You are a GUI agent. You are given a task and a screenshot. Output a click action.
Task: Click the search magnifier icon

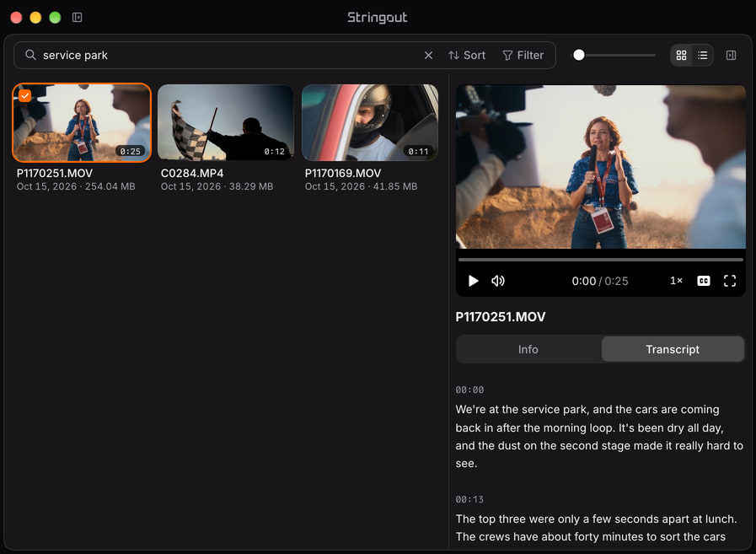30,55
